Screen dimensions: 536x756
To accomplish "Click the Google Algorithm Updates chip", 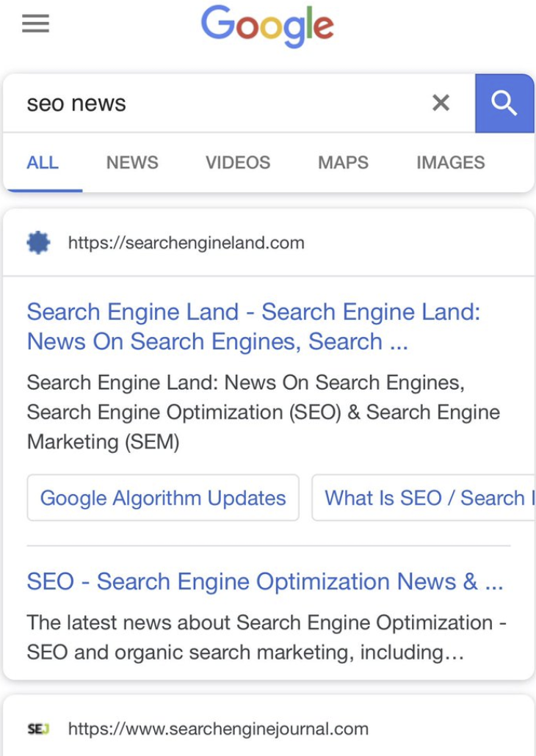I will click(163, 498).
